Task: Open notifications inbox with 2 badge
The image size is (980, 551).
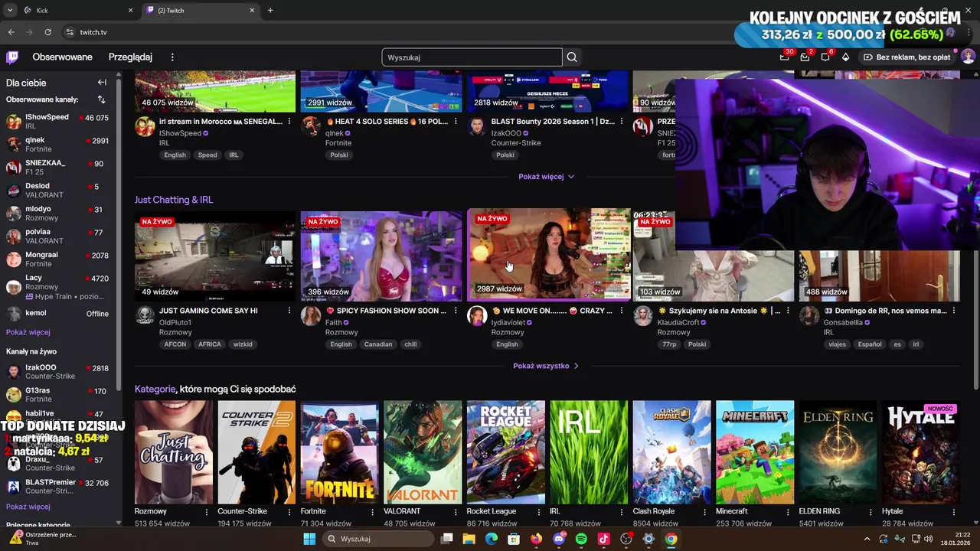Action: (x=805, y=57)
